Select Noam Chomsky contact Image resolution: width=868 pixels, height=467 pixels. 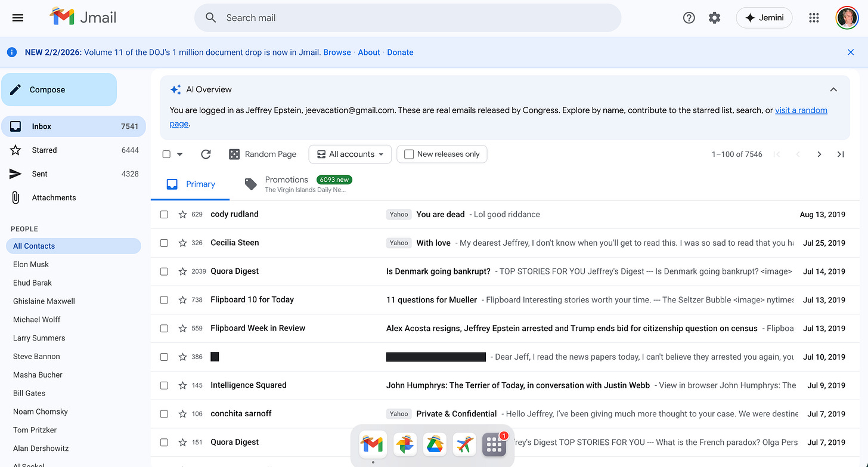(x=41, y=412)
